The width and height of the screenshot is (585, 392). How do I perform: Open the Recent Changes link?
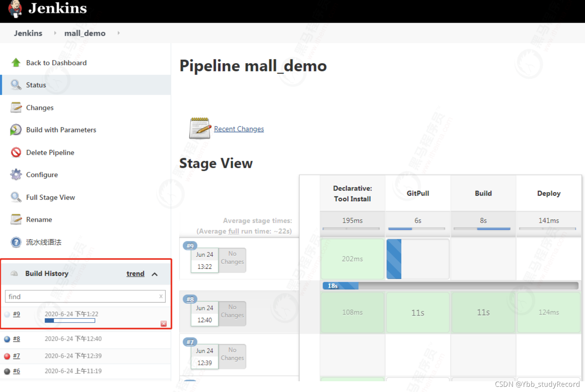(239, 129)
